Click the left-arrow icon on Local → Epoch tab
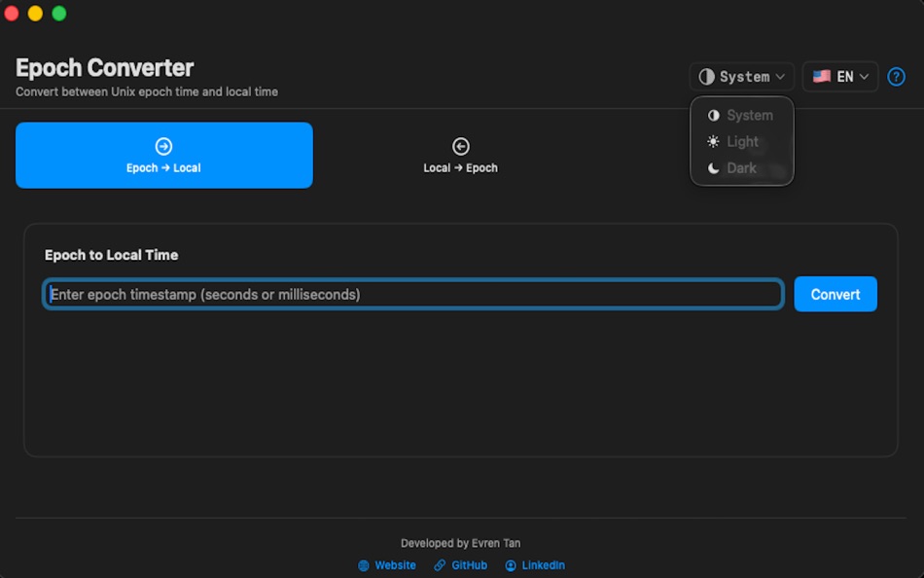Screen dimensions: 924x578 click(460, 145)
